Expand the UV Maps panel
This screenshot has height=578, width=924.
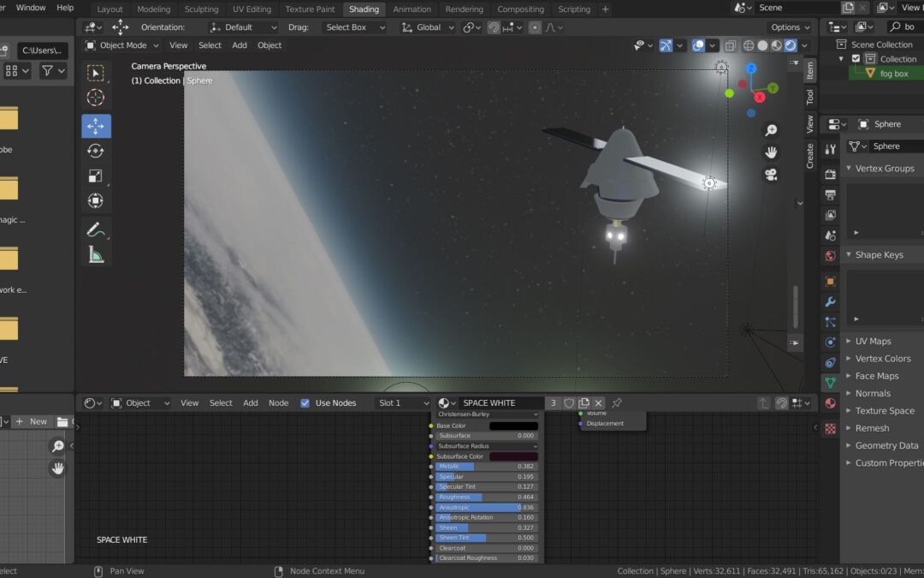click(x=873, y=341)
